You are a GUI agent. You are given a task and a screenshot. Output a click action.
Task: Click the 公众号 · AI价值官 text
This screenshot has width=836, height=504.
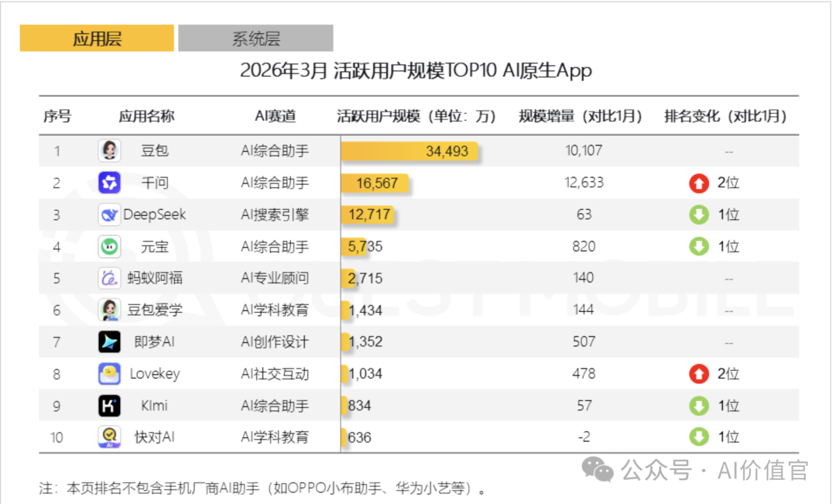[x=714, y=470]
